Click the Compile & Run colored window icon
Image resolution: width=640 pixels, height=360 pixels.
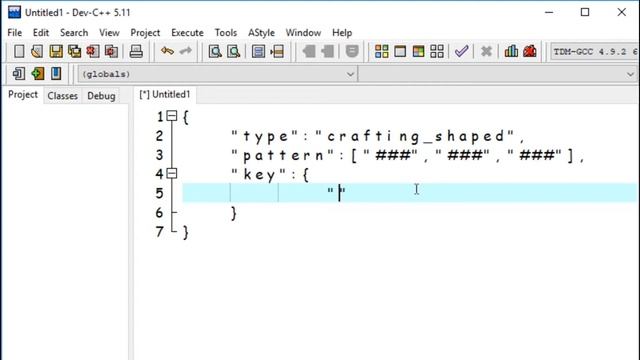pyautogui.click(x=418, y=51)
